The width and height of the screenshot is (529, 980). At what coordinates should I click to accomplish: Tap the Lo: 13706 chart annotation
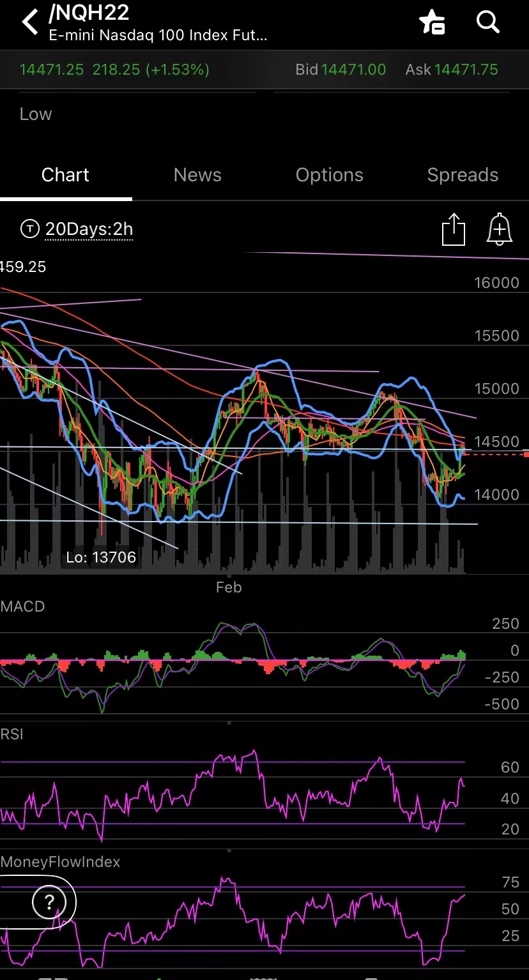click(101, 557)
